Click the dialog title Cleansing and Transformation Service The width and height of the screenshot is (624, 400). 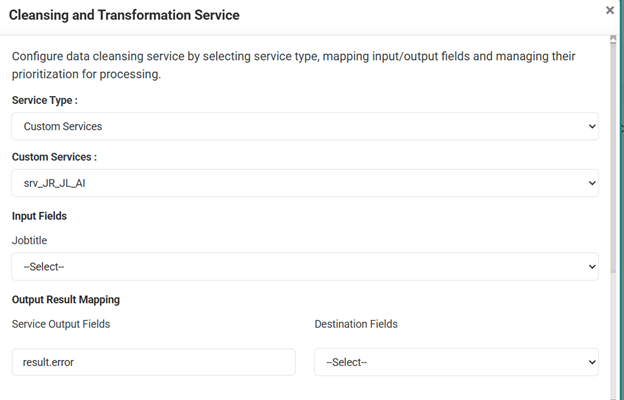coord(124,16)
